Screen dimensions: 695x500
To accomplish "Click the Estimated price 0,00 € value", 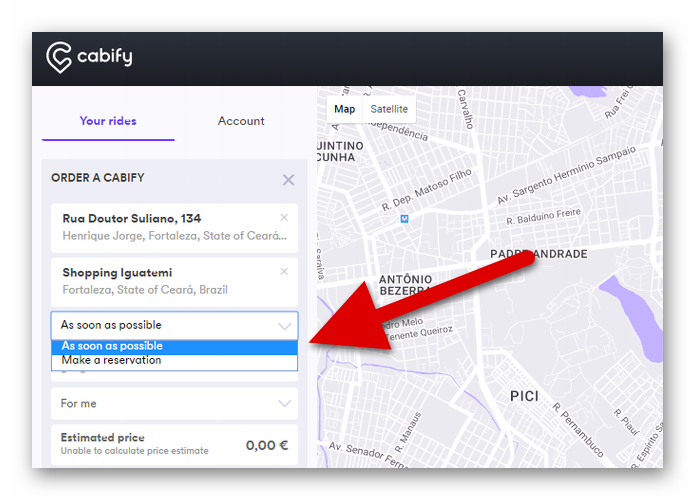I will pyautogui.click(x=267, y=445).
